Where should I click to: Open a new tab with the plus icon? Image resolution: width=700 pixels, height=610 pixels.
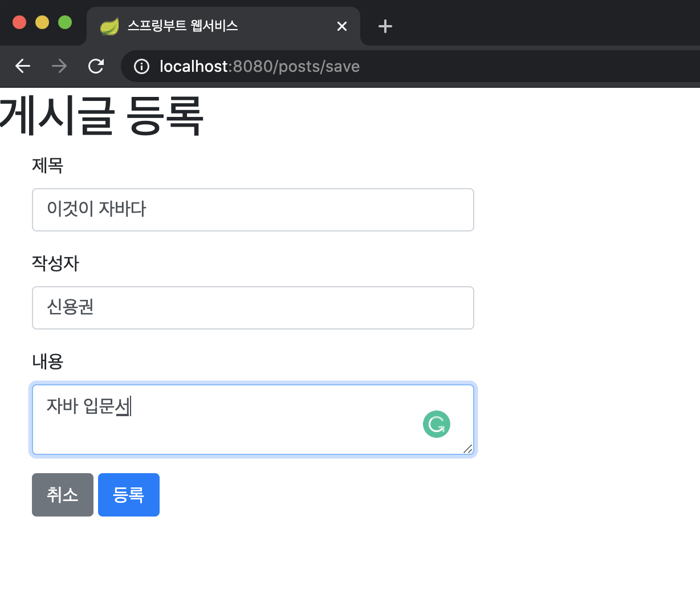(385, 26)
